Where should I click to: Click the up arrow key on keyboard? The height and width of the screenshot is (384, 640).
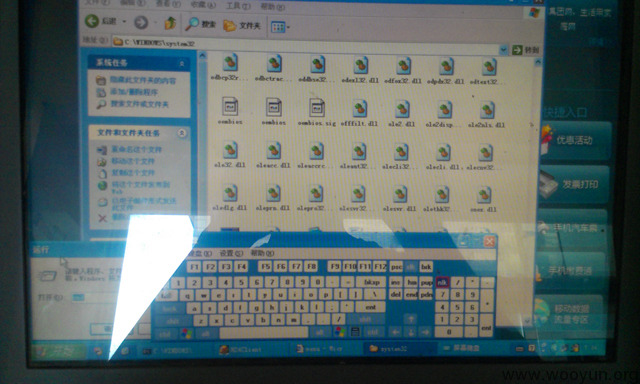click(x=410, y=320)
